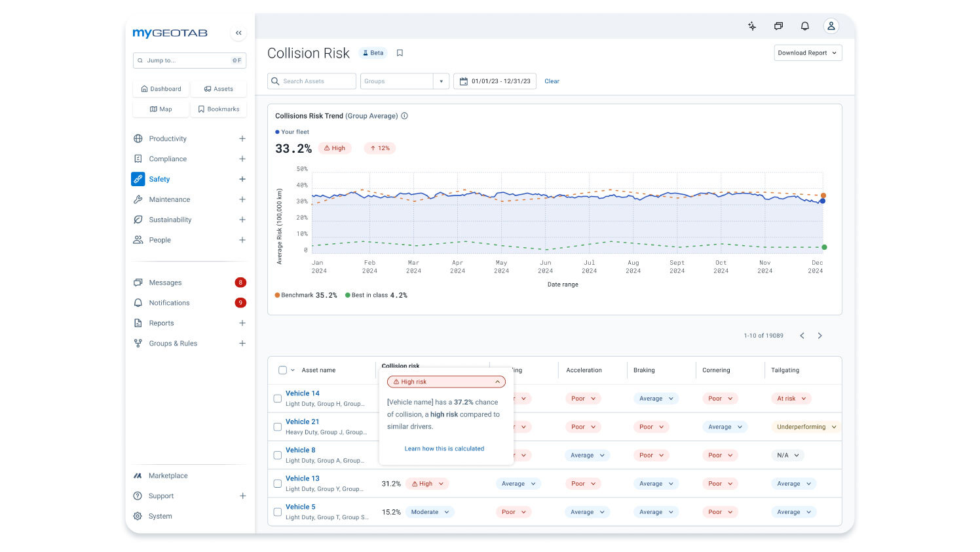Open Learn how this is calculated link

pyautogui.click(x=444, y=449)
